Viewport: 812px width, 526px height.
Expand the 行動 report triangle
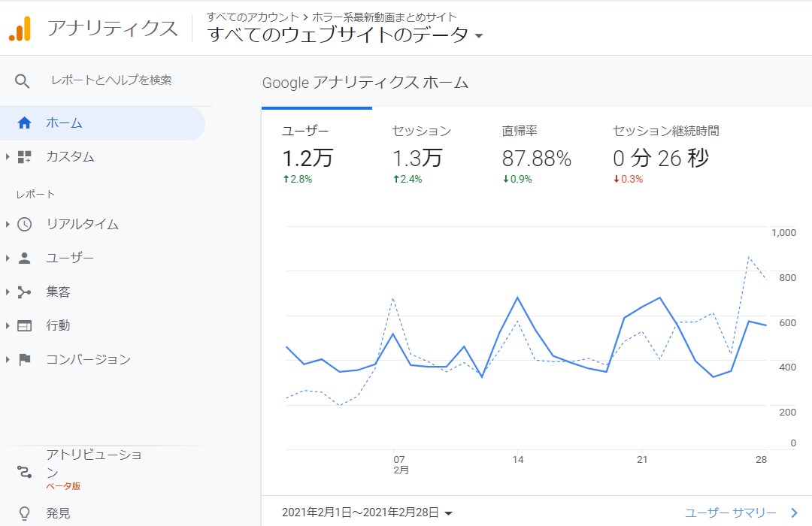[x=8, y=325]
